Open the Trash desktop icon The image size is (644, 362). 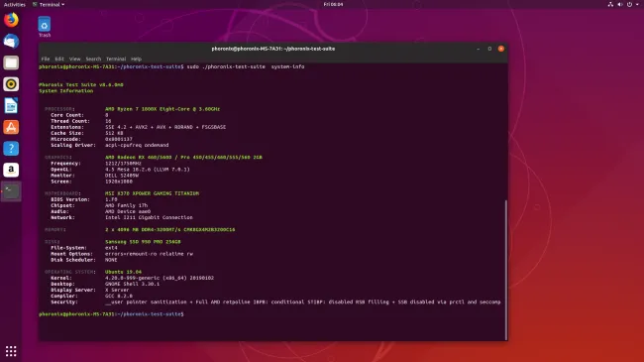45,27
